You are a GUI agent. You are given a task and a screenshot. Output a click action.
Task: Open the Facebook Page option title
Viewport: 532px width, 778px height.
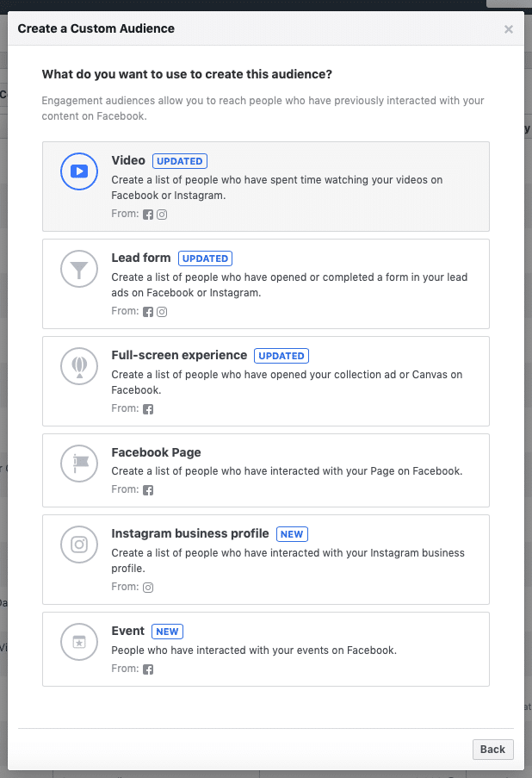156,452
